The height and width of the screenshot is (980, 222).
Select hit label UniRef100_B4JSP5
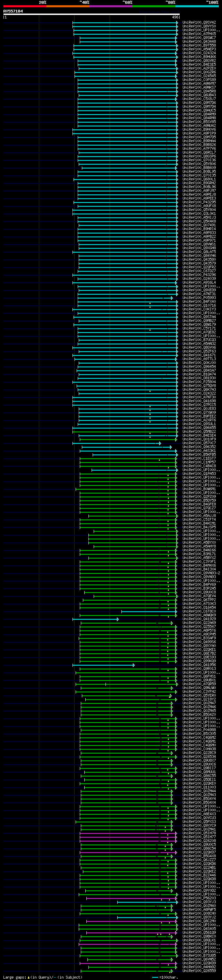click(199, 527)
